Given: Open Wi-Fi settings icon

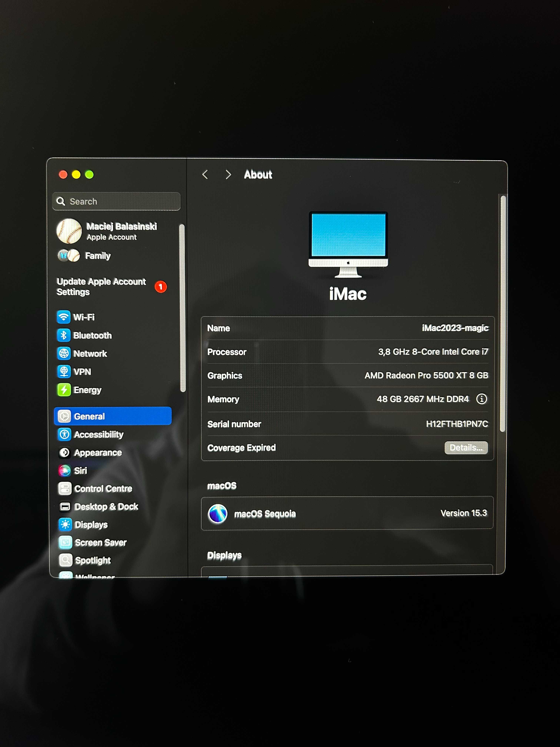Looking at the screenshot, I should tap(64, 317).
